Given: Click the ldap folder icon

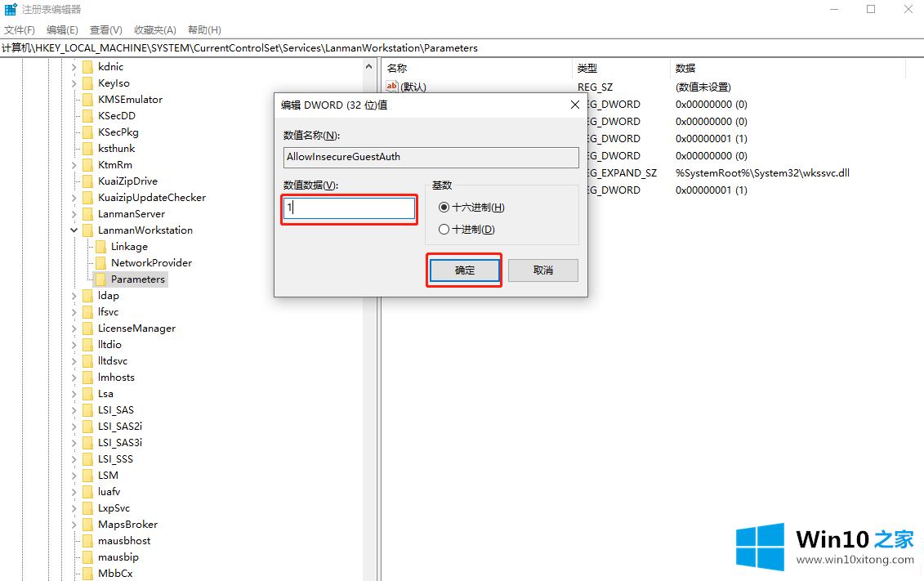Looking at the screenshot, I should [x=87, y=296].
